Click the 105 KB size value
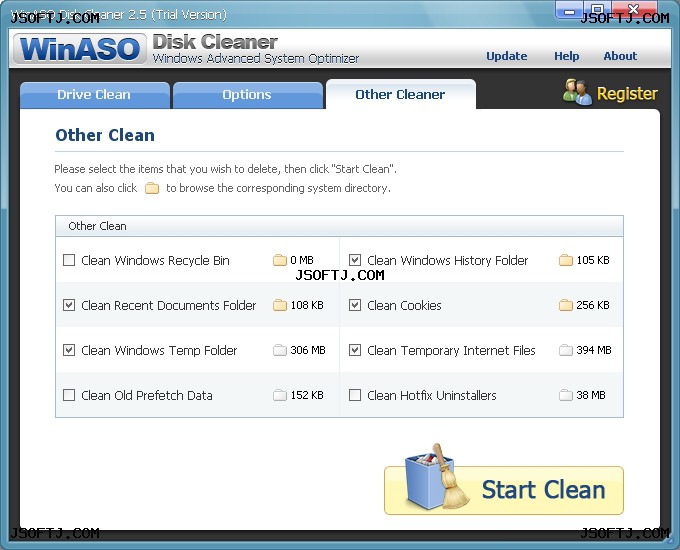 tap(593, 260)
